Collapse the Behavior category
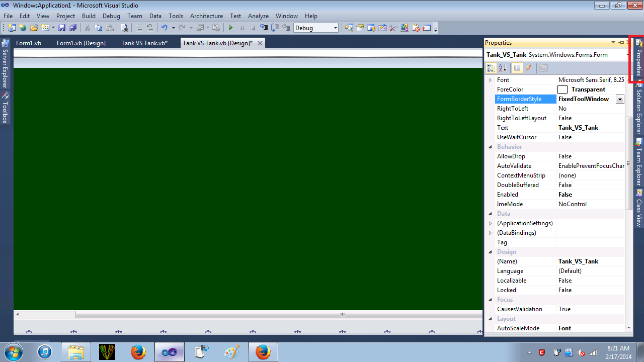The image size is (644, 362). point(491,147)
